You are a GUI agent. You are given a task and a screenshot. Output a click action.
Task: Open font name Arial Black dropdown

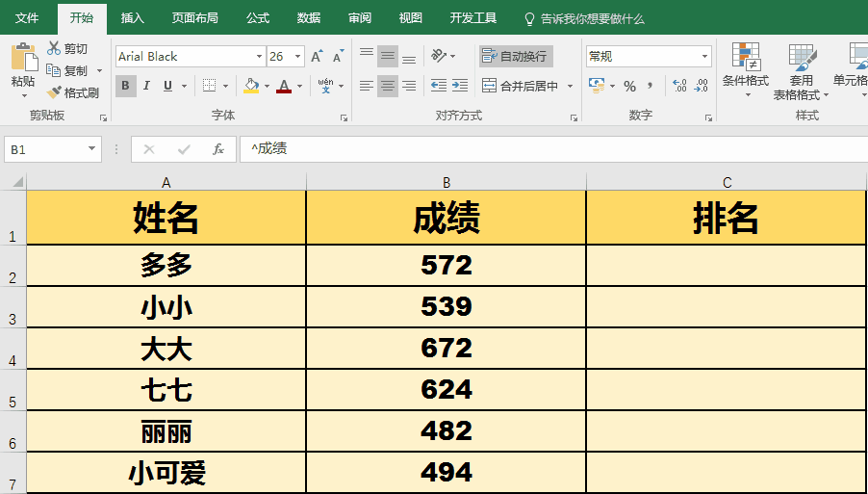point(259,57)
